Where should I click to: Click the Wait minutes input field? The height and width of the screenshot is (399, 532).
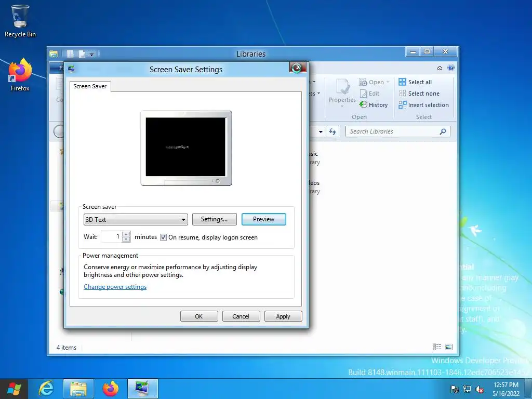(111, 236)
